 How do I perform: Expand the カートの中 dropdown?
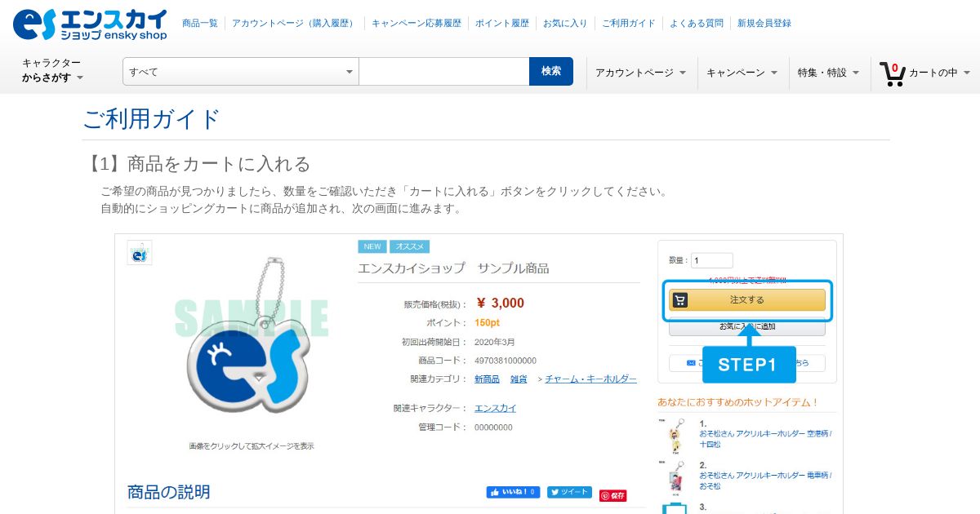click(x=939, y=73)
